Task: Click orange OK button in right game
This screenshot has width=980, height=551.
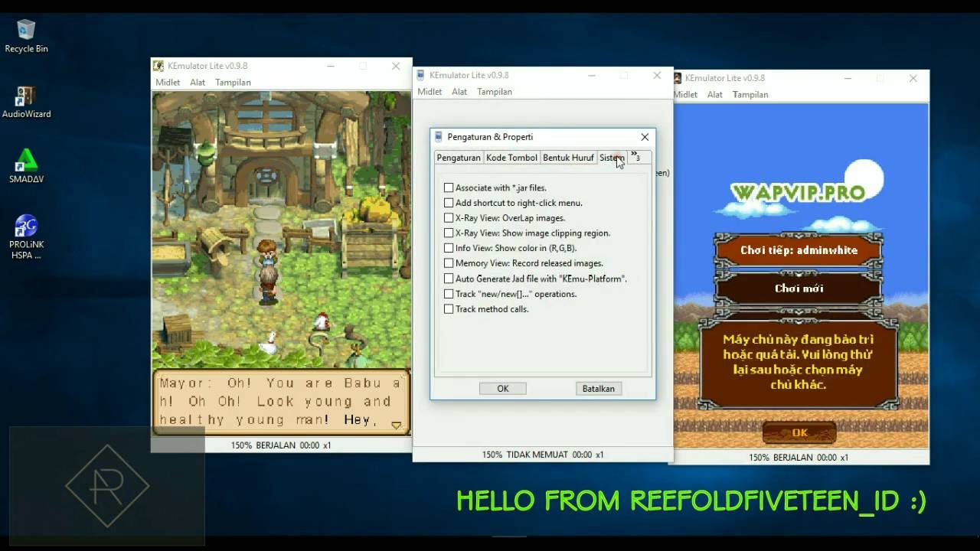Action: (799, 433)
